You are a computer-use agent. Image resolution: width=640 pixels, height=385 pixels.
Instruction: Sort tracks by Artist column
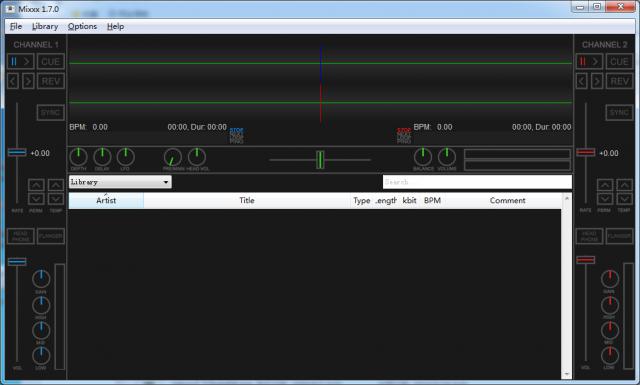pyautogui.click(x=106, y=200)
